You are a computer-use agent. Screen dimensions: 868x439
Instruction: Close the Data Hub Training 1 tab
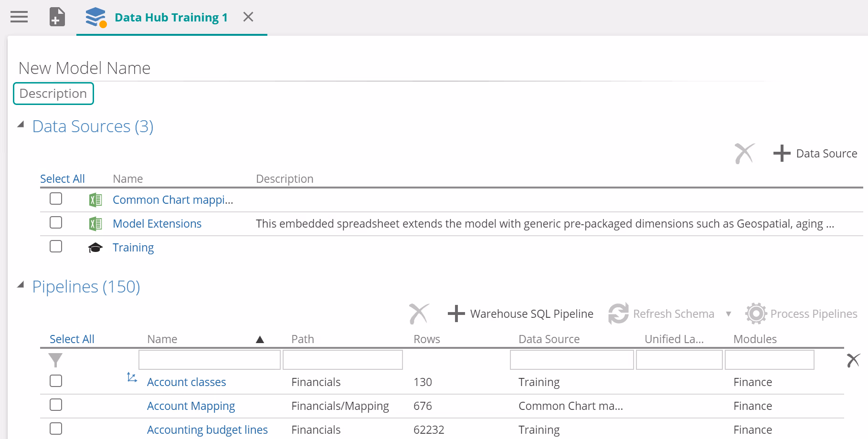tap(248, 17)
